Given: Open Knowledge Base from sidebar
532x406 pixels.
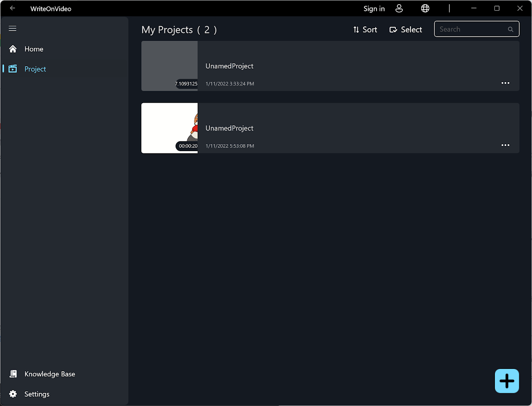Looking at the screenshot, I should coord(64,374).
